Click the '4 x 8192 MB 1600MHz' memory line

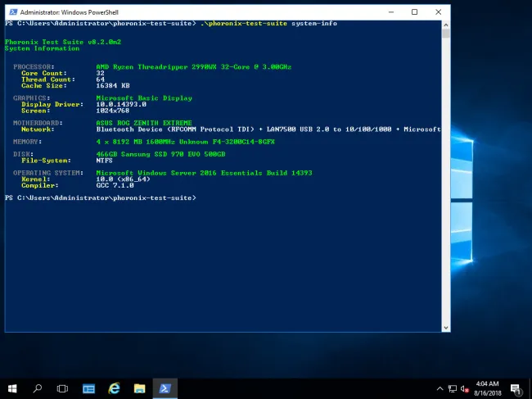tap(185, 142)
